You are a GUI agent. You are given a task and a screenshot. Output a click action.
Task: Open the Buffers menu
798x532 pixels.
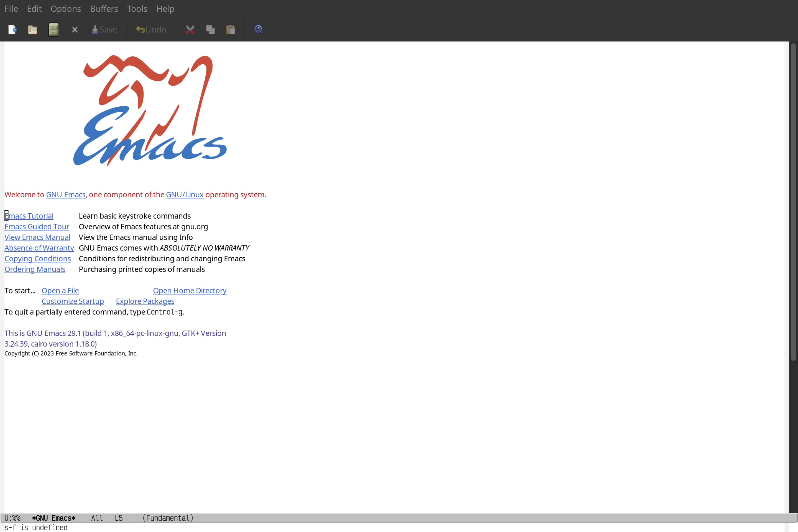(104, 8)
